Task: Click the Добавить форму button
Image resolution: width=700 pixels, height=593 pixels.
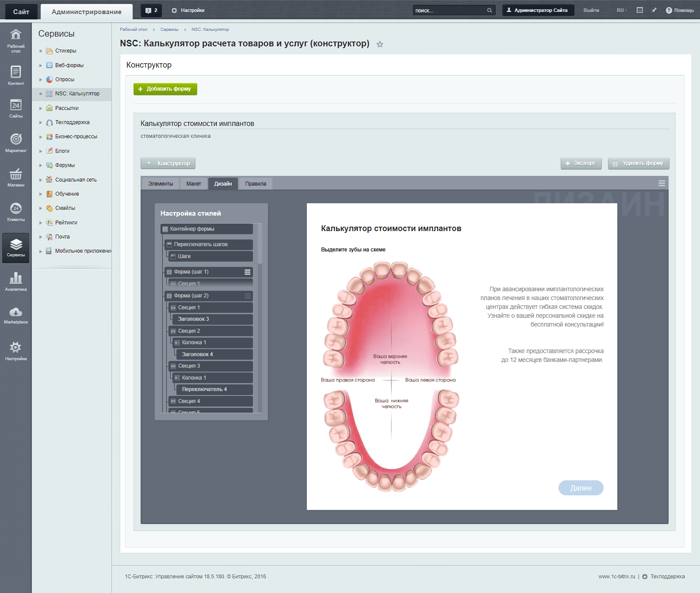Action: pyautogui.click(x=165, y=89)
